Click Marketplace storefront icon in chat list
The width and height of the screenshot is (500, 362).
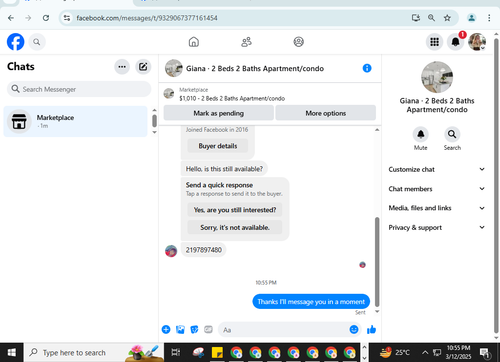tap(19, 121)
